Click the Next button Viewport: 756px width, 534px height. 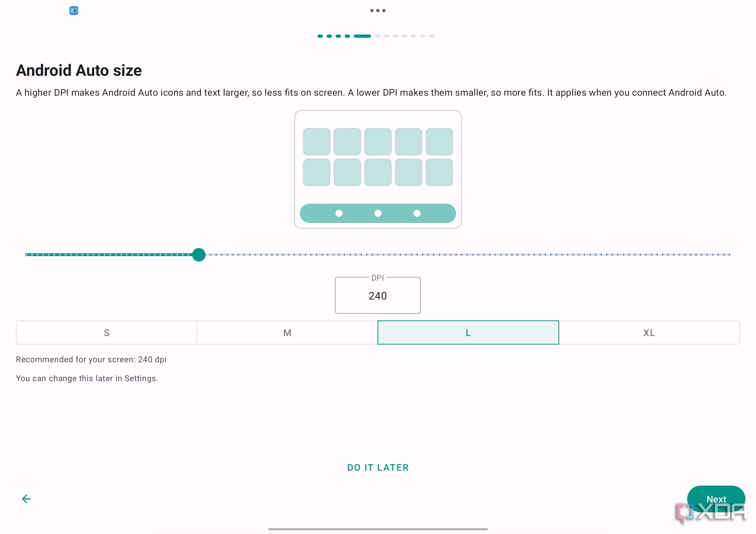pos(716,499)
